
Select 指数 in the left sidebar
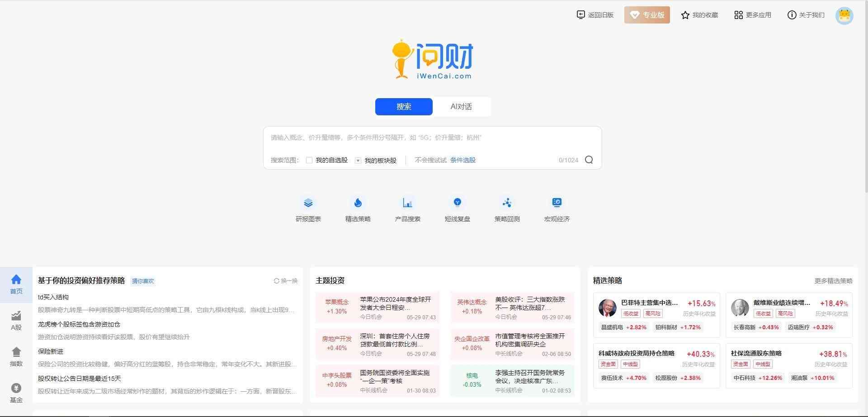(x=16, y=356)
